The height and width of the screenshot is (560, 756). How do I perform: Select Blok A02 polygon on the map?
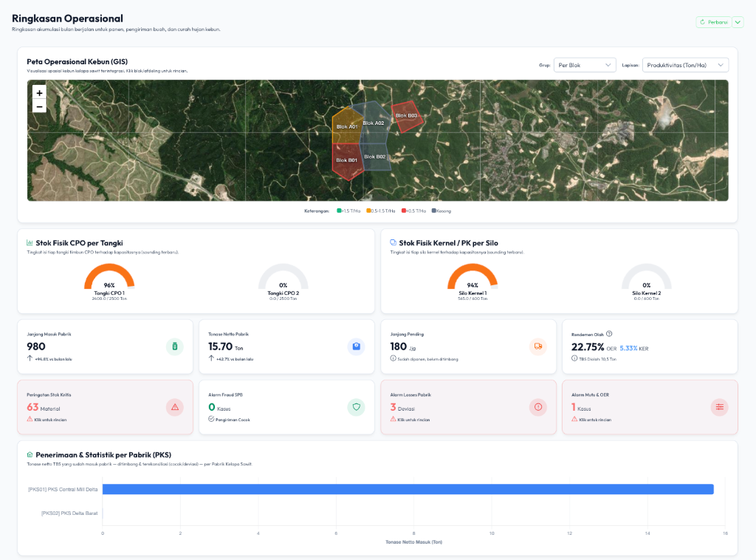click(x=374, y=123)
